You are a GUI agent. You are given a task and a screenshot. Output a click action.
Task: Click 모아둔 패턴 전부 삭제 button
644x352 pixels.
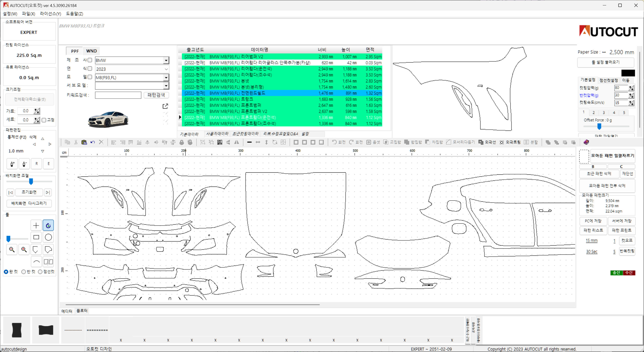607,186
